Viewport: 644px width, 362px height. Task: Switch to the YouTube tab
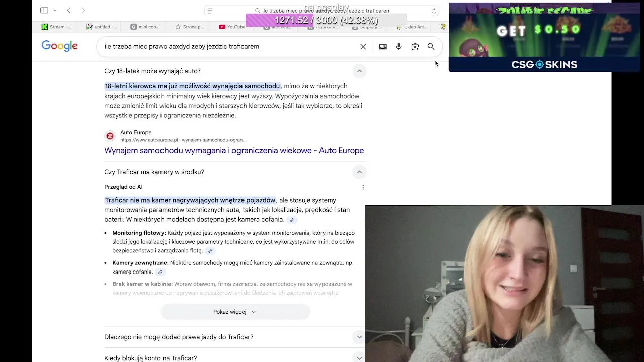(x=232, y=27)
